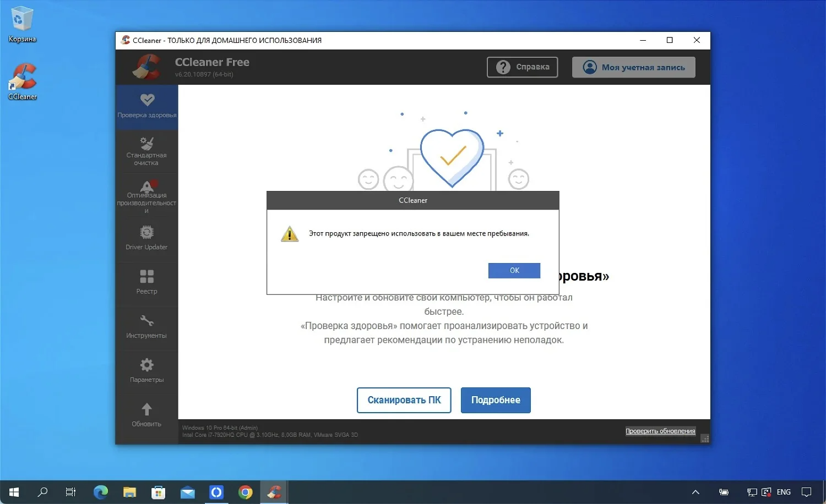Open File Explorer from taskbar

(129, 492)
